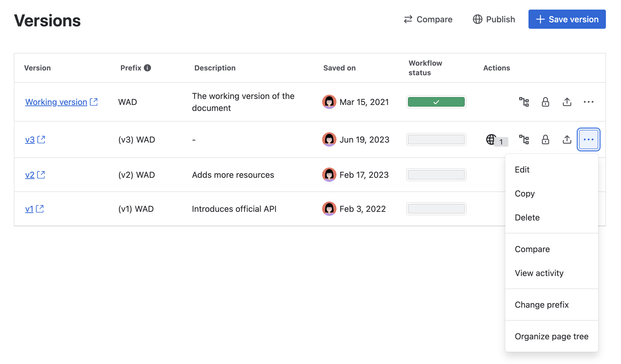This screenshot has width=621, height=364.
Task: Click the green workflow status bar for Working version
Action: click(436, 102)
